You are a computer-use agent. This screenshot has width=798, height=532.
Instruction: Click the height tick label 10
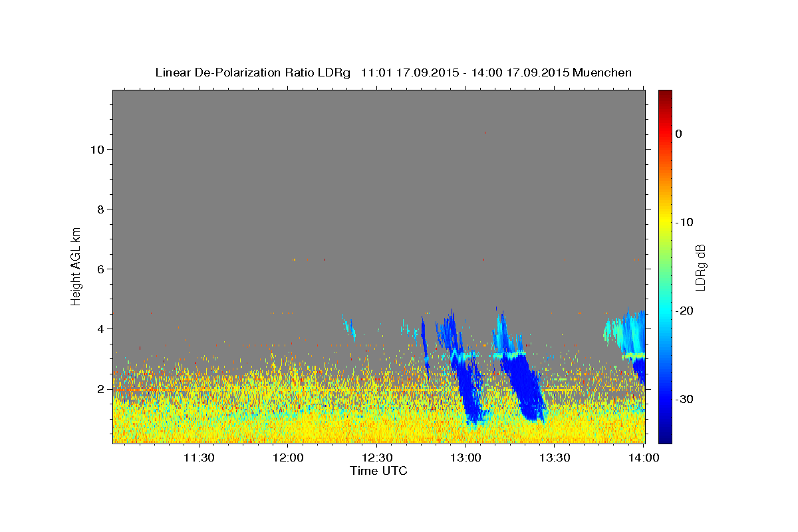tap(96, 149)
